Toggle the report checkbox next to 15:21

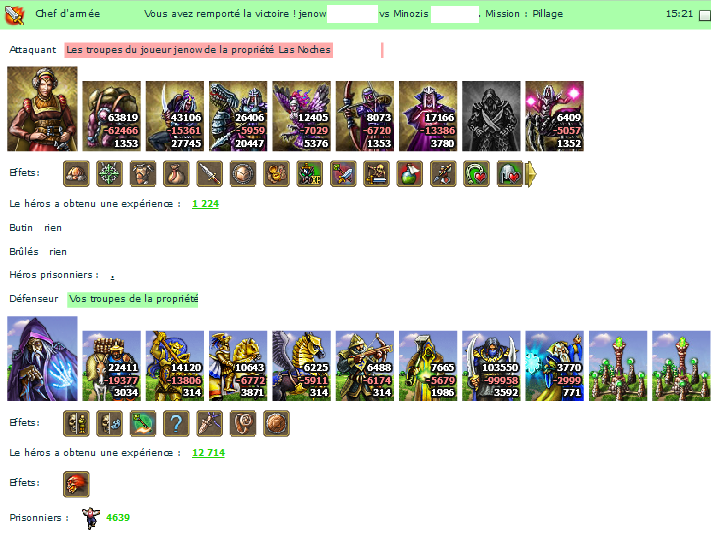(x=704, y=15)
